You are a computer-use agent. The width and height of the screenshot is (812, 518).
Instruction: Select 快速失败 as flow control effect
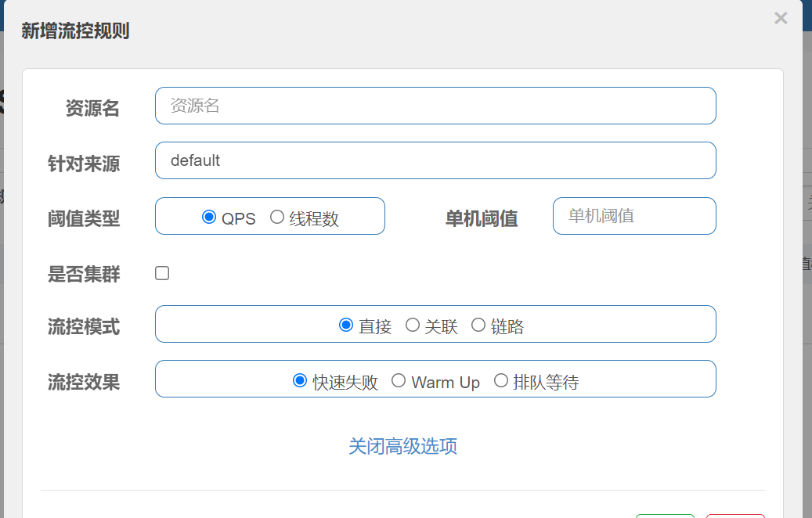click(300, 381)
